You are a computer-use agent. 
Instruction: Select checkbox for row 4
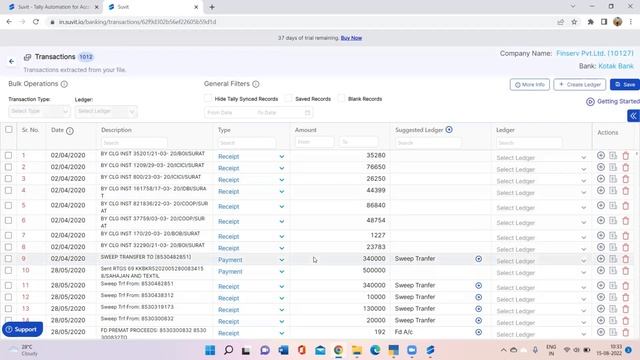(x=9, y=190)
